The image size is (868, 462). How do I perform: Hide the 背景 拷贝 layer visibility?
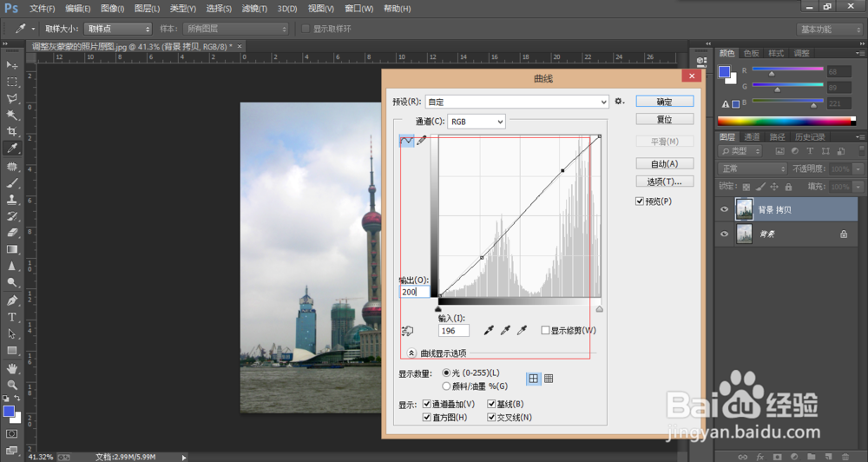724,209
